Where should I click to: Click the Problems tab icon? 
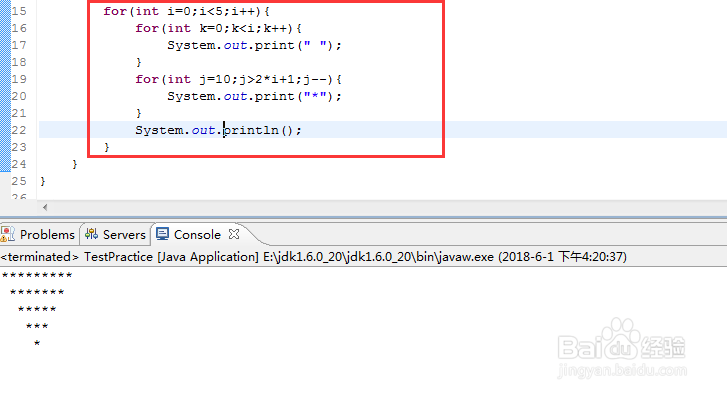pyautogui.click(x=7, y=234)
